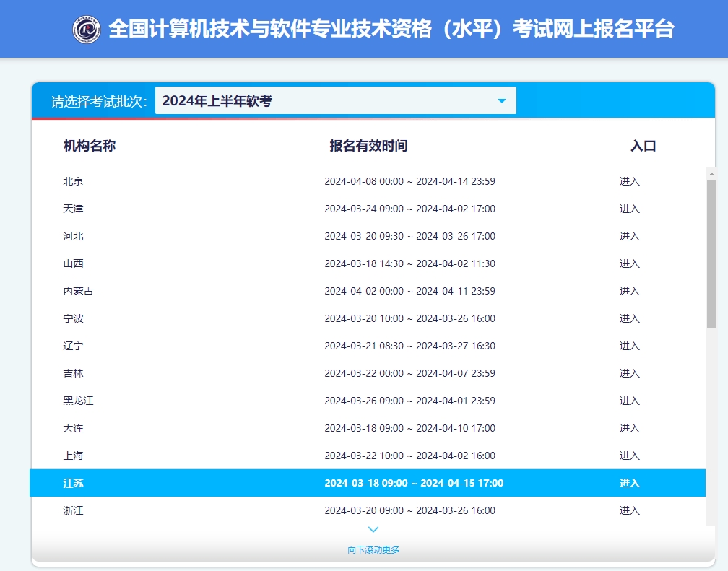
Task: Click 河北 registration time 2024-03-20 09:30
Action: tap(410, 236)
